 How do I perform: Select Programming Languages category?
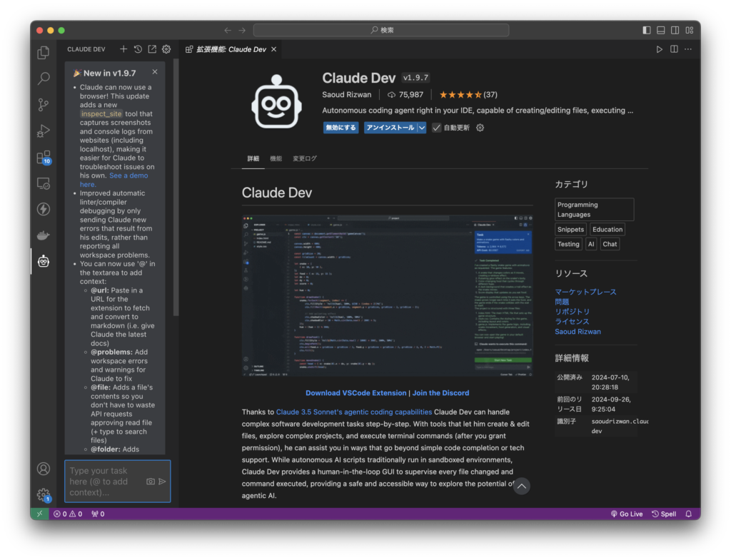pos(595,210)
